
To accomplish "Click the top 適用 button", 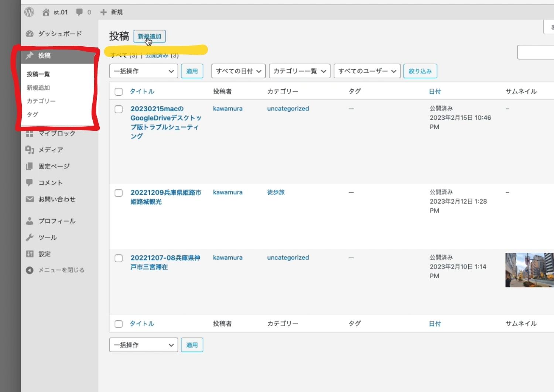I will [192, 71].
